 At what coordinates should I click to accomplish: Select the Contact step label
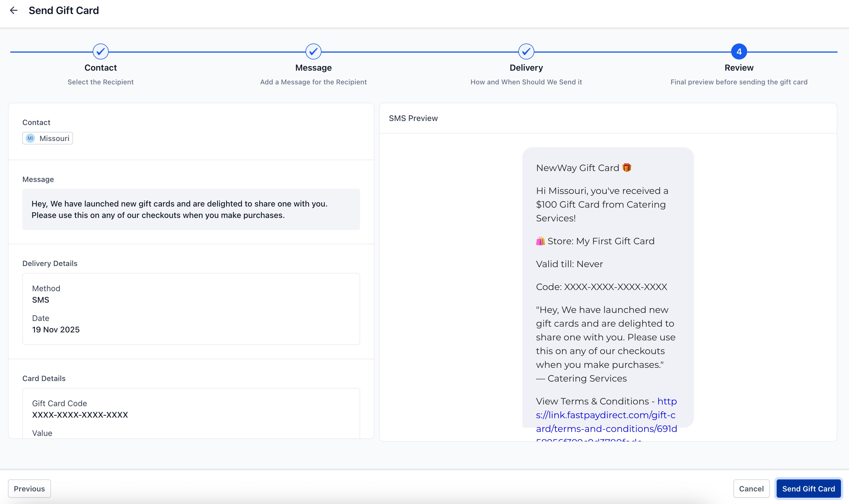coord(100,68)
